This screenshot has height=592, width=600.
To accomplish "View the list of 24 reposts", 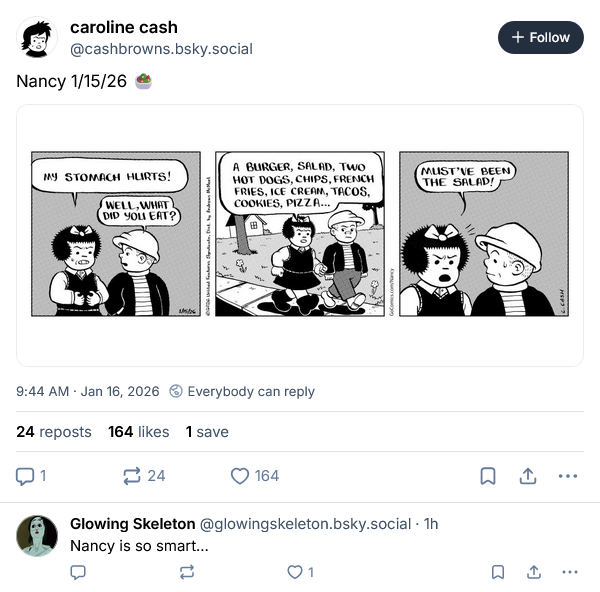I will point(54,432).
